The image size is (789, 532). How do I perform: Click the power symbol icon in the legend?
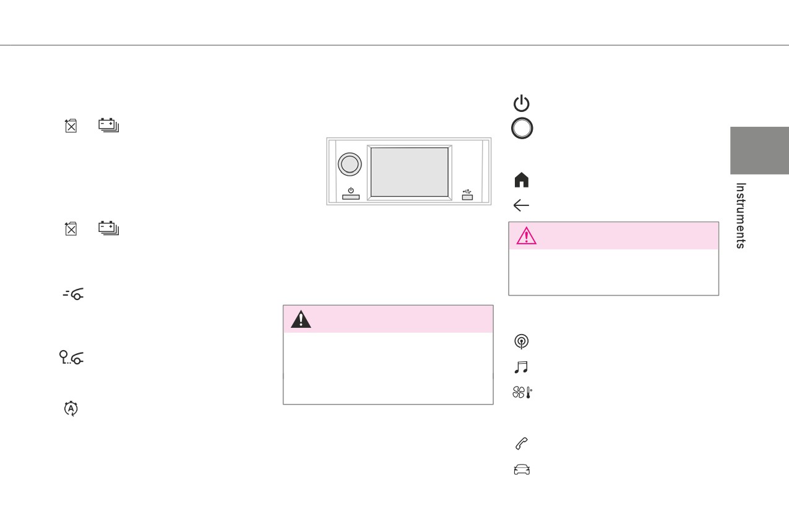(522, 103)
